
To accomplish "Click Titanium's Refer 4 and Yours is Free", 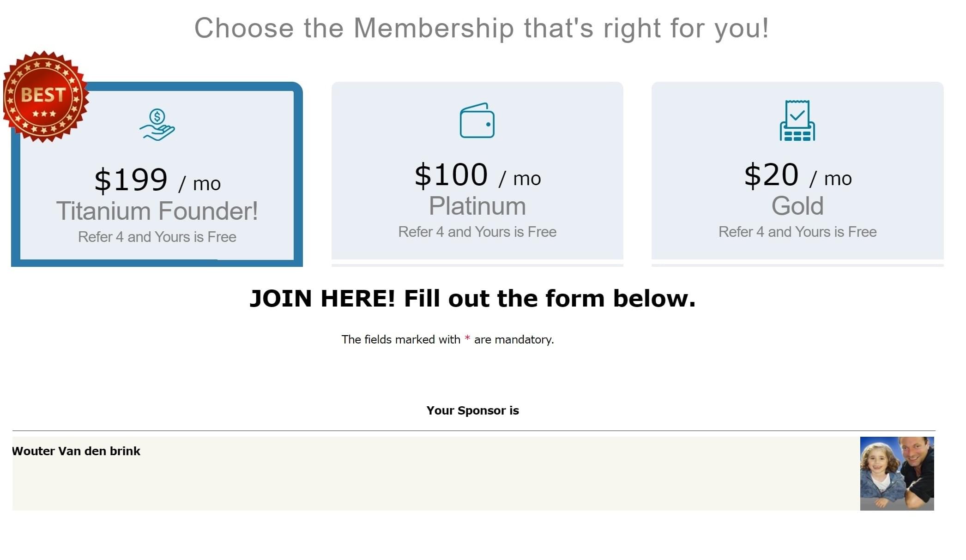I will coord(157,237).
